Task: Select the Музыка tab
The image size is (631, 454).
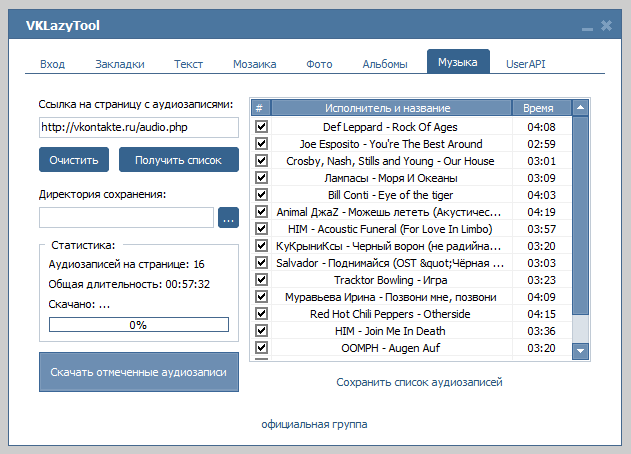Action: (458, 62)
